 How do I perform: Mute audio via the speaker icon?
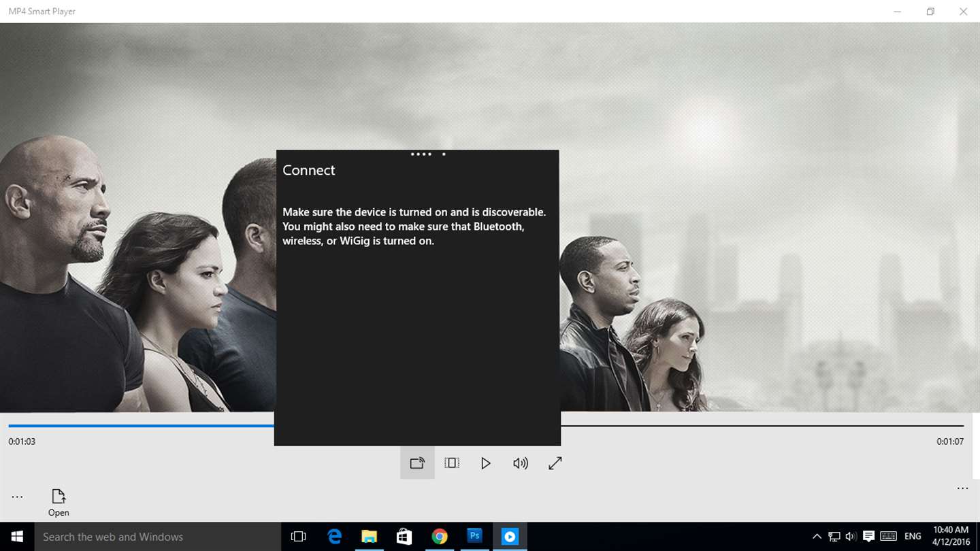click(521, 463)
